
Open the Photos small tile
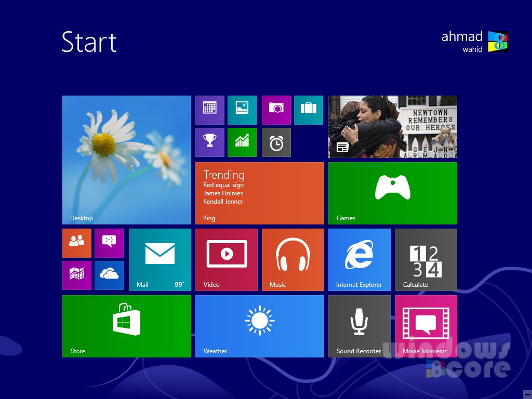(x=242, y=110)
